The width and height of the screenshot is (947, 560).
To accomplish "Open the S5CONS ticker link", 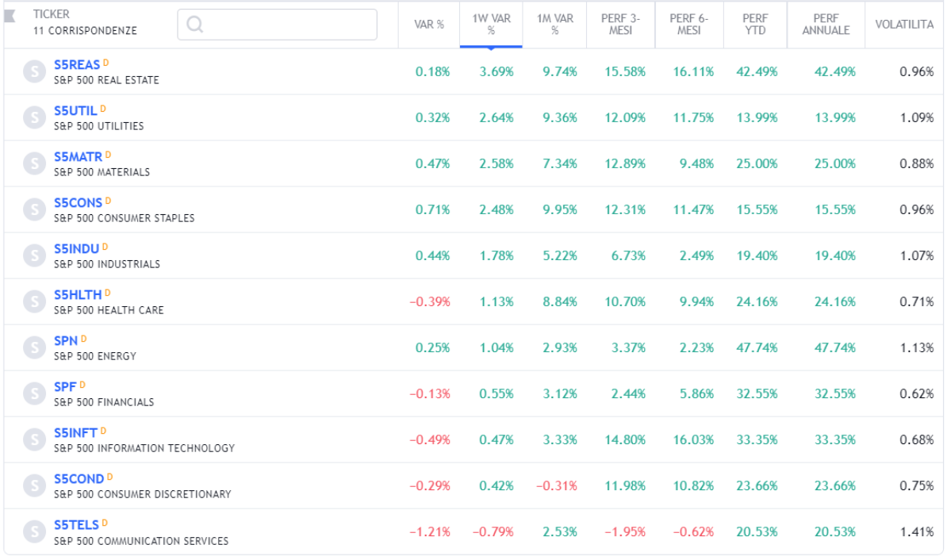I will 78,203.
